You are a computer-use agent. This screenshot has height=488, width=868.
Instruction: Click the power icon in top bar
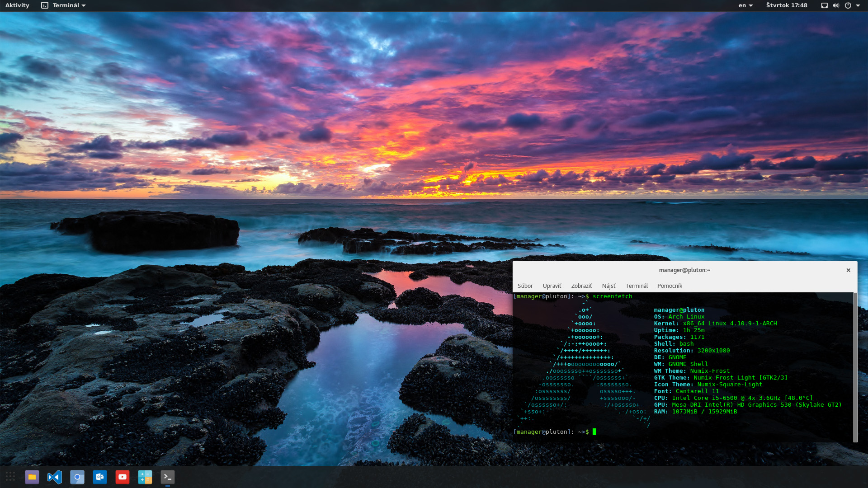pyautogui.click(x=848, y=5)
